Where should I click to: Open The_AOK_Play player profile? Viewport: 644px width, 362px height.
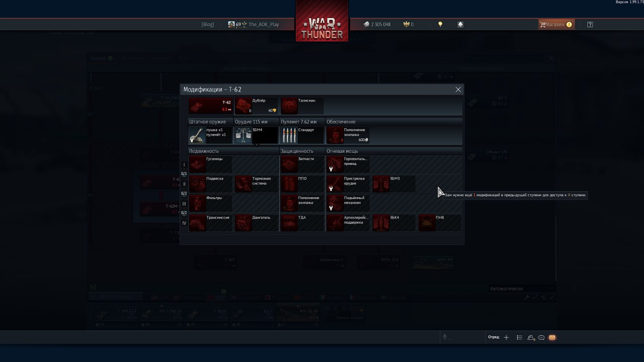point(254,24)
